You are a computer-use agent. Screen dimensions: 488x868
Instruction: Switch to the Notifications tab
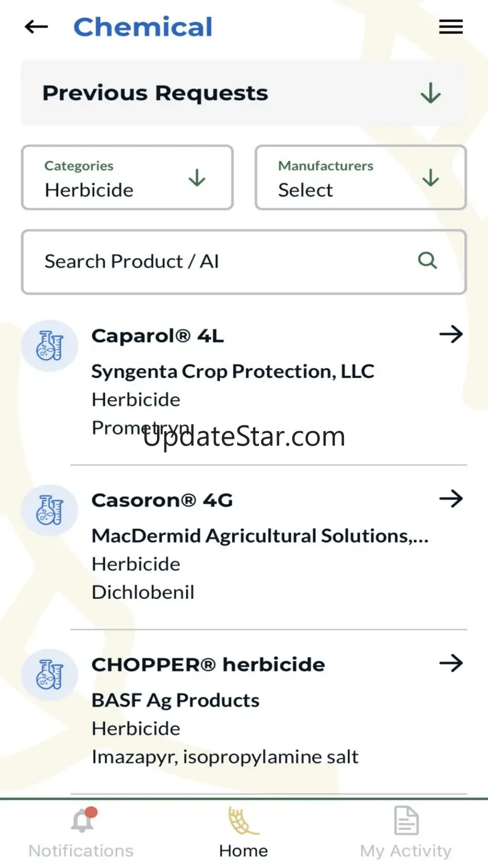pyautogui.click(x=81, y=832)
